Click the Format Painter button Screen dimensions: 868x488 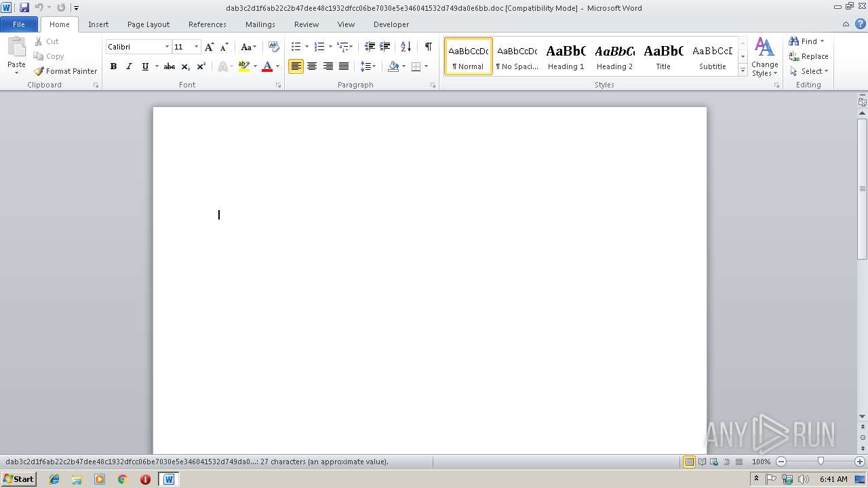click(x=65, y=71)
